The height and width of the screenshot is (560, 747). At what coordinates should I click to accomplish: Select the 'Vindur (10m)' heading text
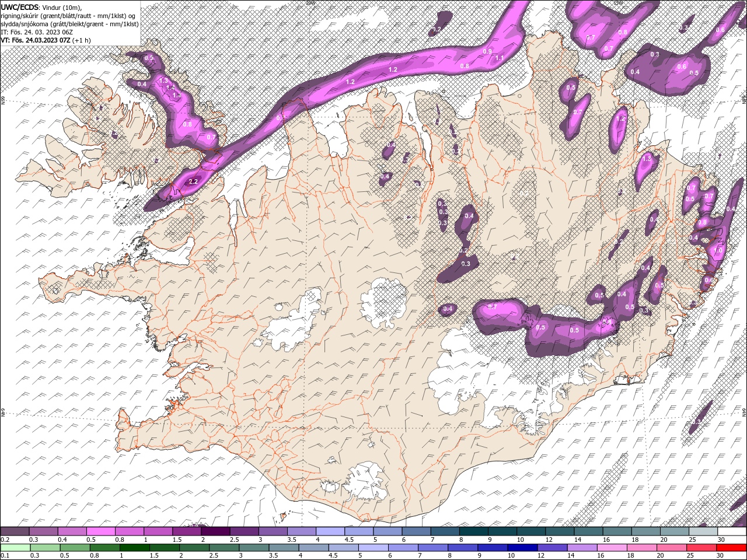pyautogui.click(x=62, y=7)
